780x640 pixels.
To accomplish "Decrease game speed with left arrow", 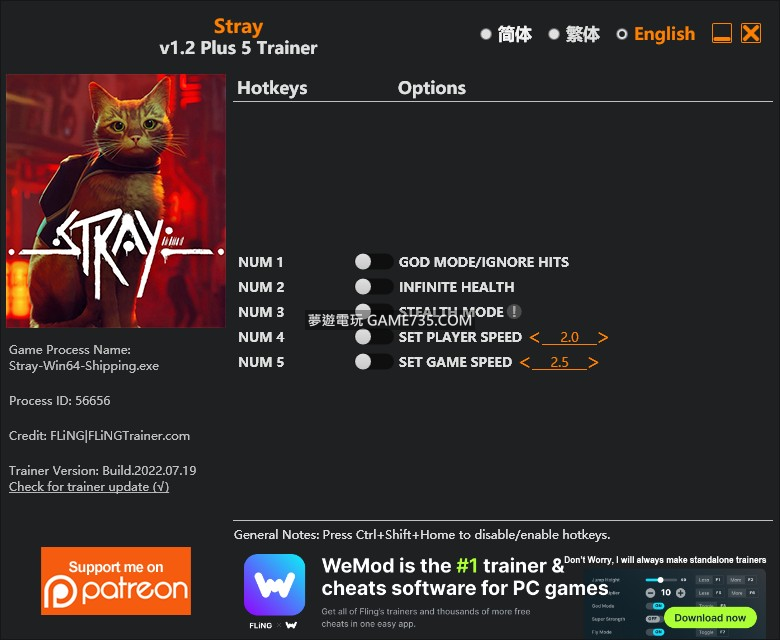I will (525, 363).
